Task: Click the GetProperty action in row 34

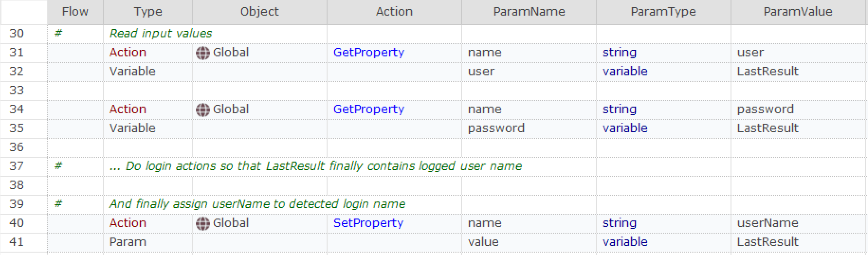Action: click(368, 109)
